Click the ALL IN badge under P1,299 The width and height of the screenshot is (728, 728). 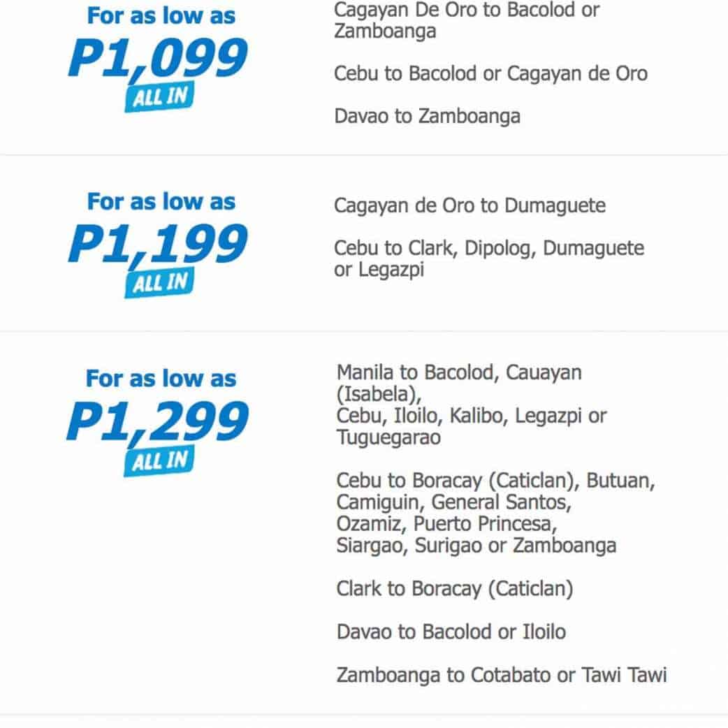(x=160, y=459)
